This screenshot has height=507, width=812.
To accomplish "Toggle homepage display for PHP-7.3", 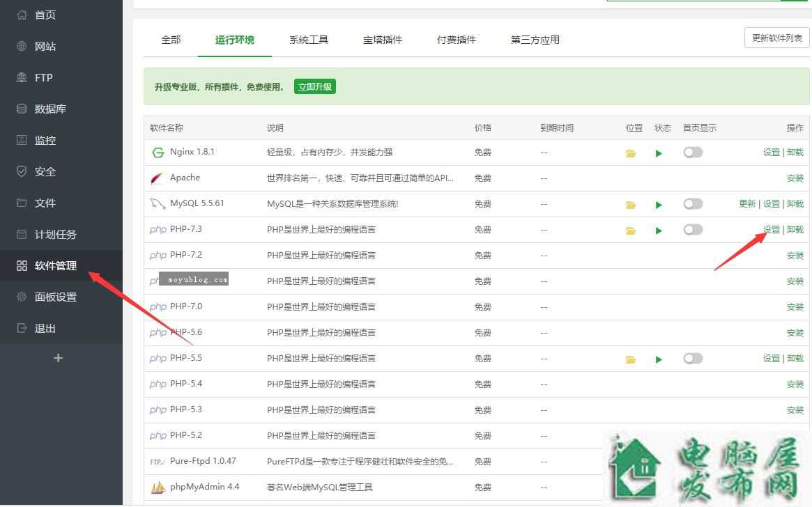I will [693, 229].
